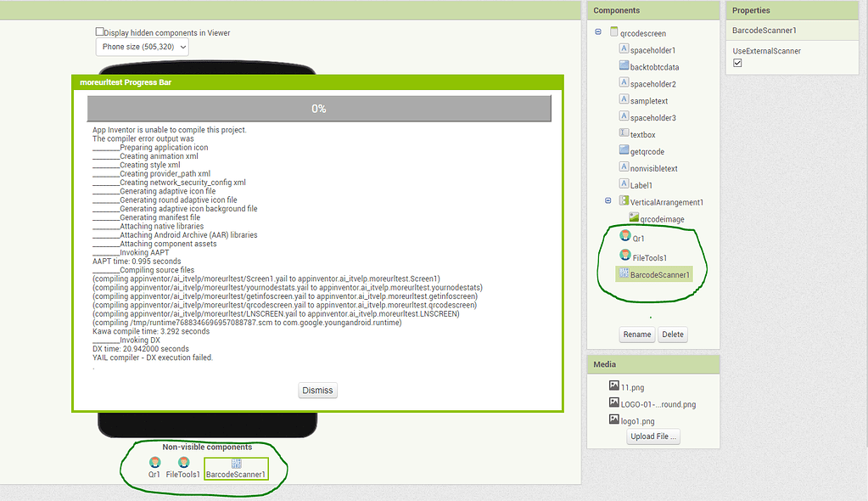The height and width of the screenshot is (501, 868).
Task: Click the qrcodeimage image icon in Components
Action: tap(634, 218)
